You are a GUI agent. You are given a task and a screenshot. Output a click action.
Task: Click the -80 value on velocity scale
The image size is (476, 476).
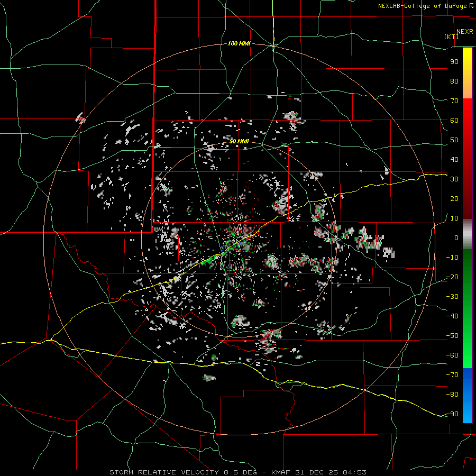(452, 395)
